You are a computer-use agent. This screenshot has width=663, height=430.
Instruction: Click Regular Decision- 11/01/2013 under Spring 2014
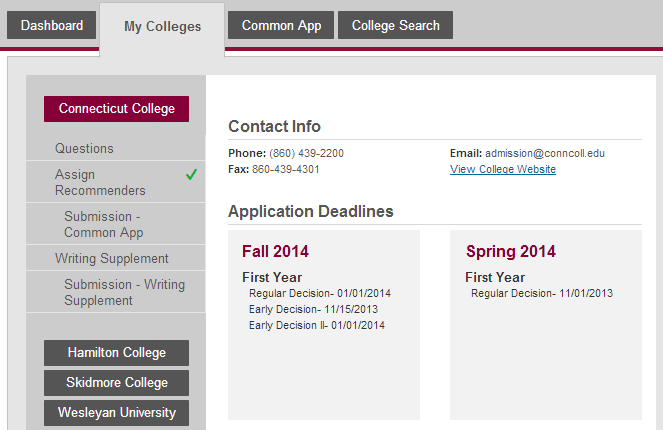tap(542, 293)
